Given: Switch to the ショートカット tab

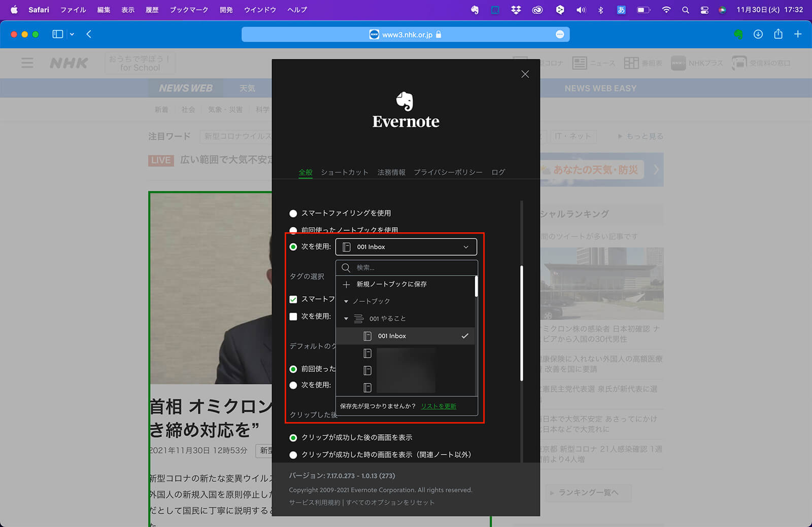Looking at the screenshot, I should (345, 172).
